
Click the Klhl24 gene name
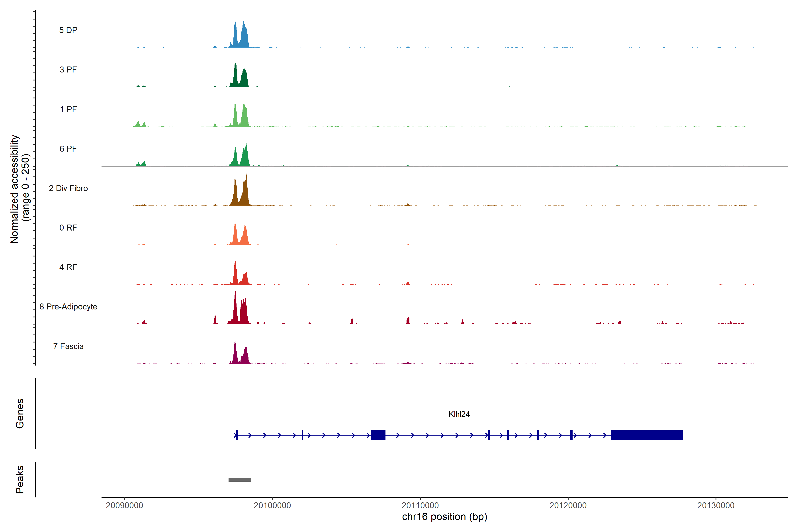point(459,414)
